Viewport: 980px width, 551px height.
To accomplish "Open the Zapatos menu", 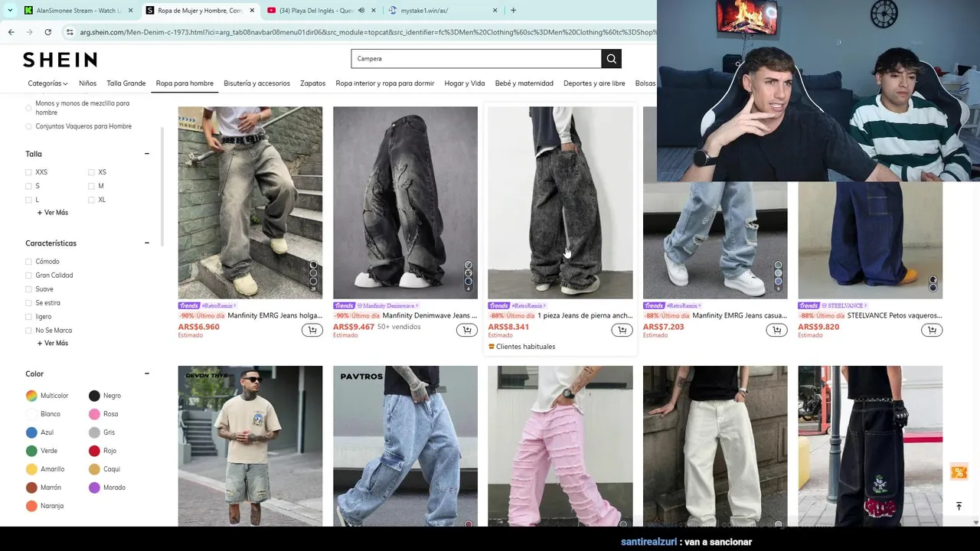I will coord(312,83).
